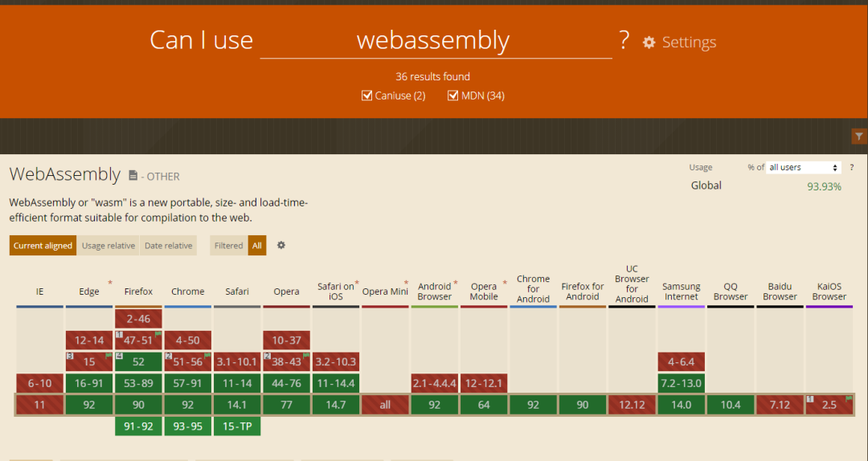Expand the Firefox 2-46 version cell
The width and height of the screenshot is (868, 461).
[138, 319]
